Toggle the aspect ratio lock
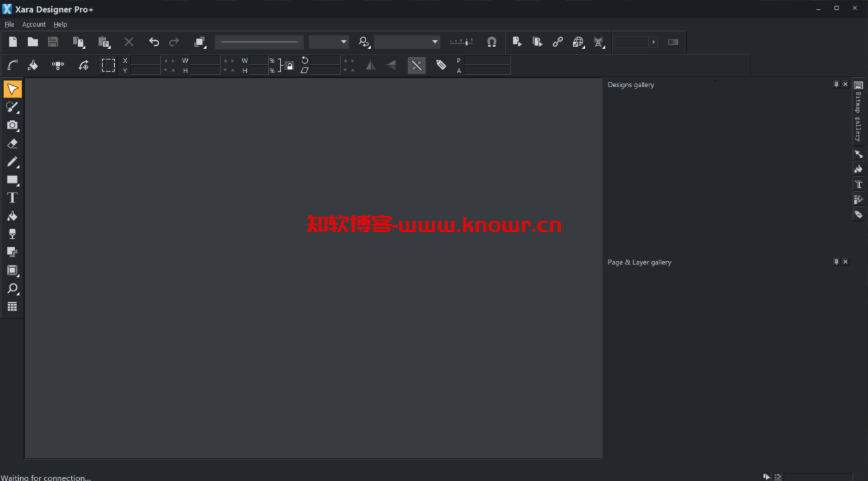Viewport: 868px width, 481px height. coord(289,66)
